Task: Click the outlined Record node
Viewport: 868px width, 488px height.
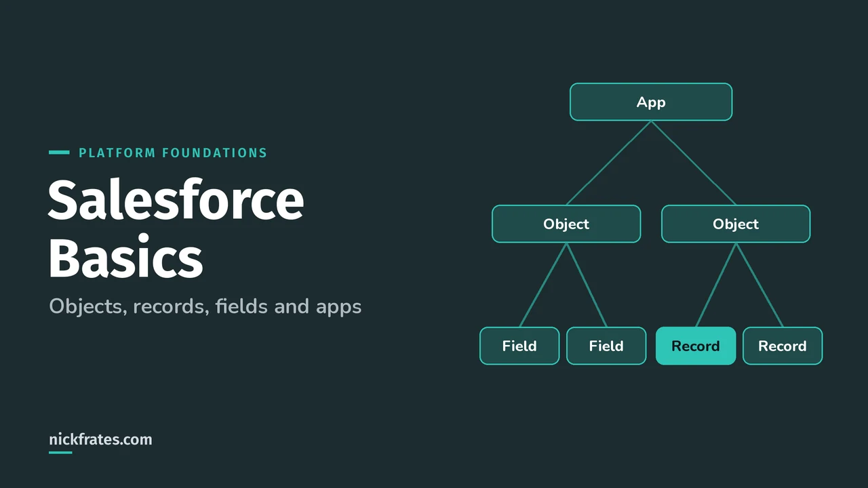Action: (x=783, y=346)
